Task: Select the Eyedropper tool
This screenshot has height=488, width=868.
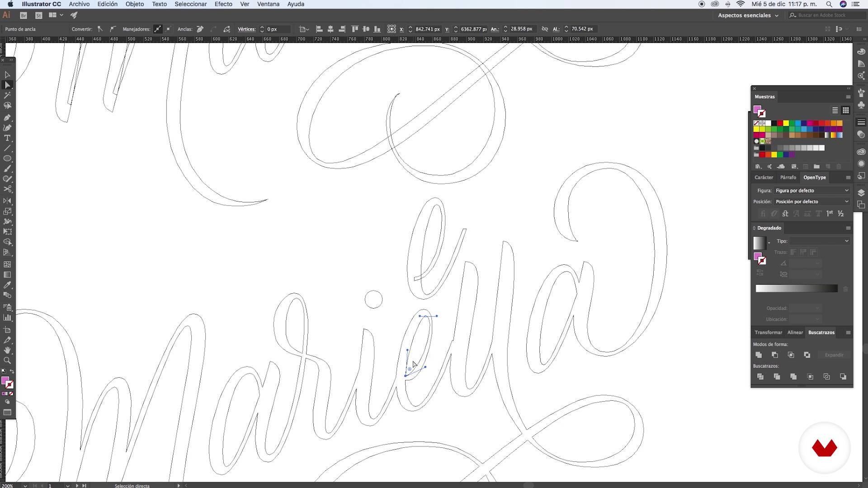Action: 7,285
